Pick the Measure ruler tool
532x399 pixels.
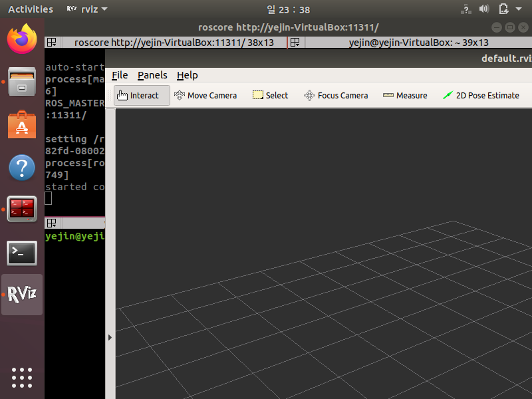405,95
